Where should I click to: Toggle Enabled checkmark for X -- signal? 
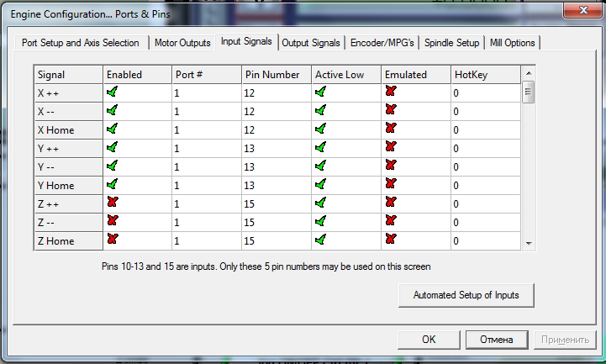point(112,110)
